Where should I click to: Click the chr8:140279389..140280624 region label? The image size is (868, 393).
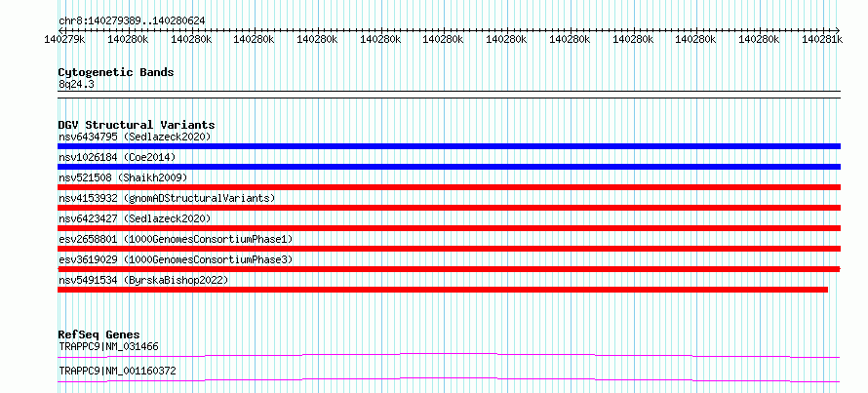coord(132,20)
